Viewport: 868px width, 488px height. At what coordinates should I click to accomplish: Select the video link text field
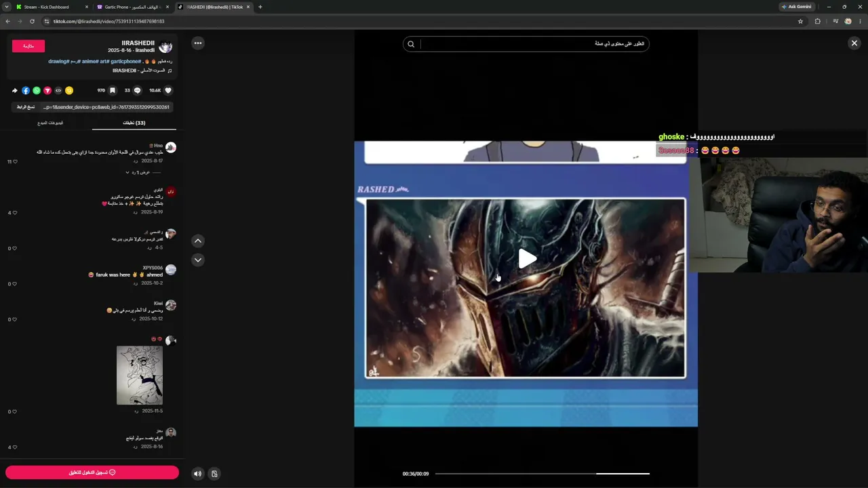106,107
